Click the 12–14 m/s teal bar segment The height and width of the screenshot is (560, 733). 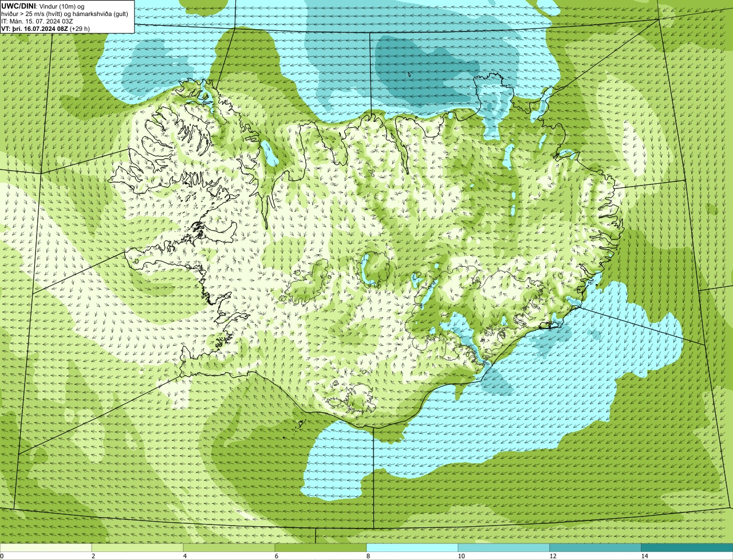[596, 548]
